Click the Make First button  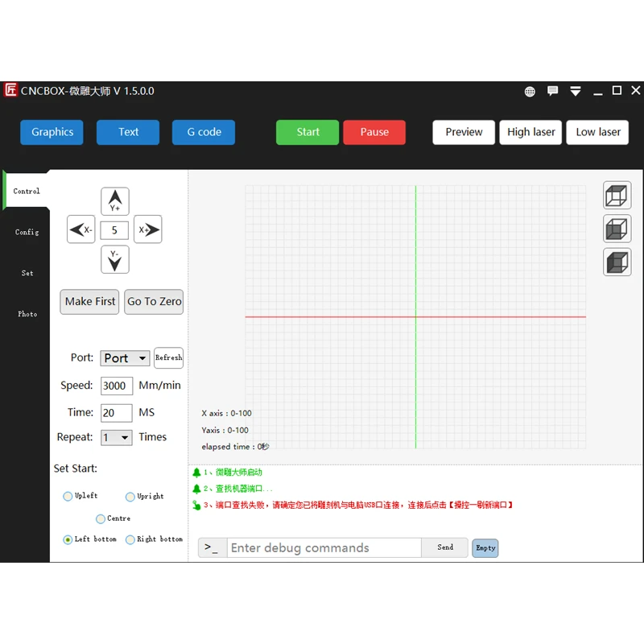89,302
